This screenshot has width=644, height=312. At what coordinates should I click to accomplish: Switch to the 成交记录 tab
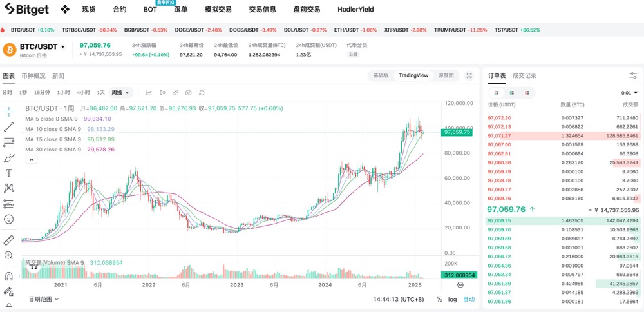coord(524,75)
